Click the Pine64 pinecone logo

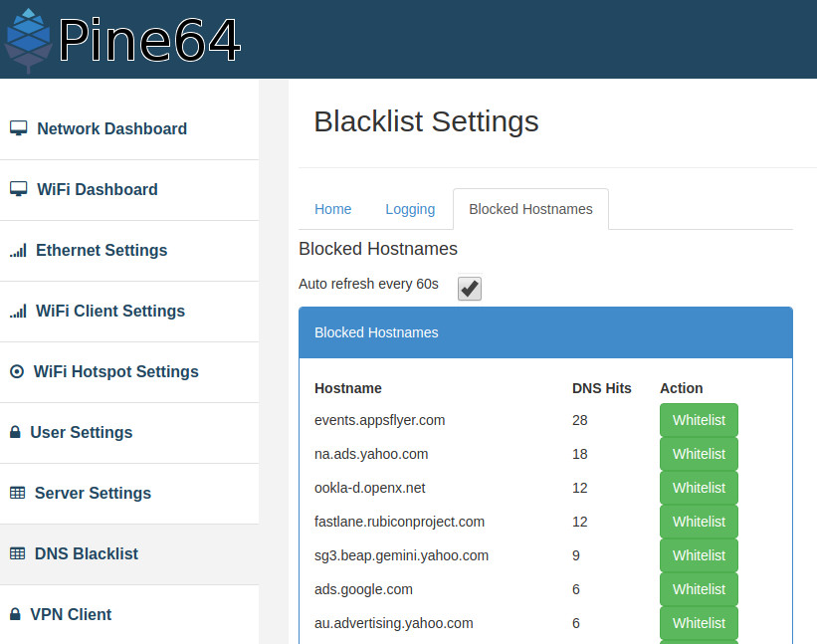pyautogui.click(x=28, y=41)
